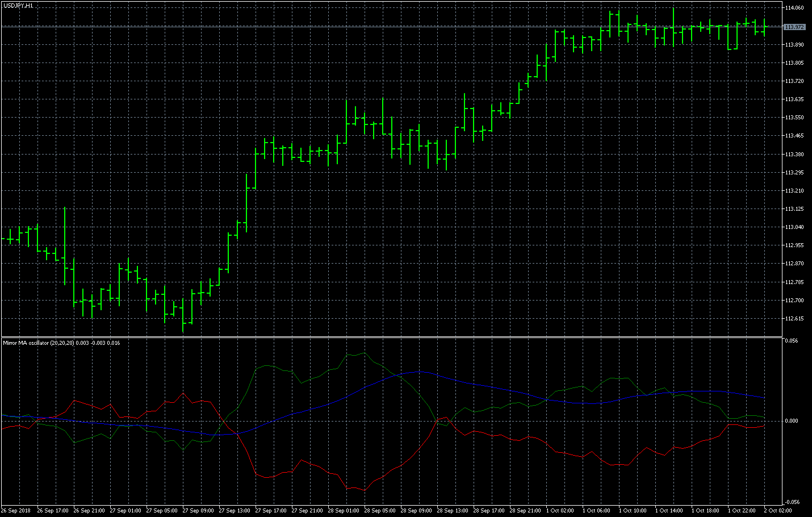Click the 0.000 oscillator zero level label
812x517 pixels.
791,421
